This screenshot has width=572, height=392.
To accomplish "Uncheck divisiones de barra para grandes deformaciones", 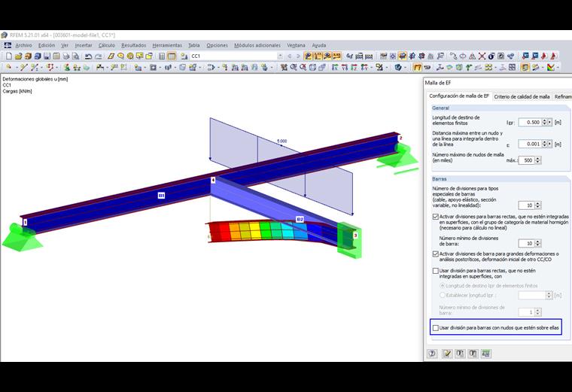I will point(435,254).
